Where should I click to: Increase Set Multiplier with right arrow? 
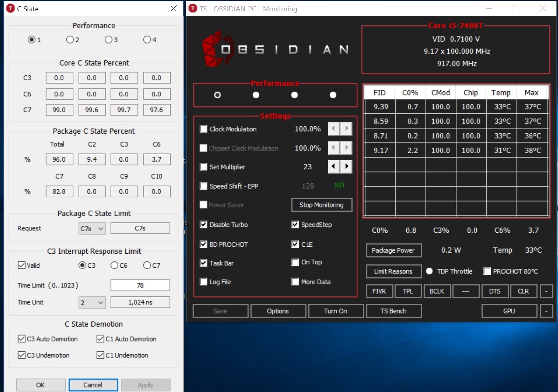click(x=346, y=167)
